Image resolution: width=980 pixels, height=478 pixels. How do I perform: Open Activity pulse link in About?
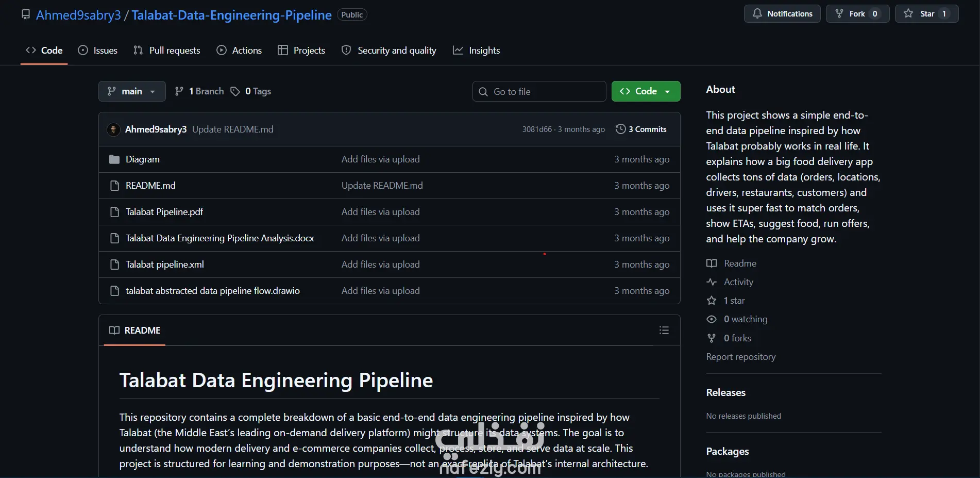coord(738,282)
